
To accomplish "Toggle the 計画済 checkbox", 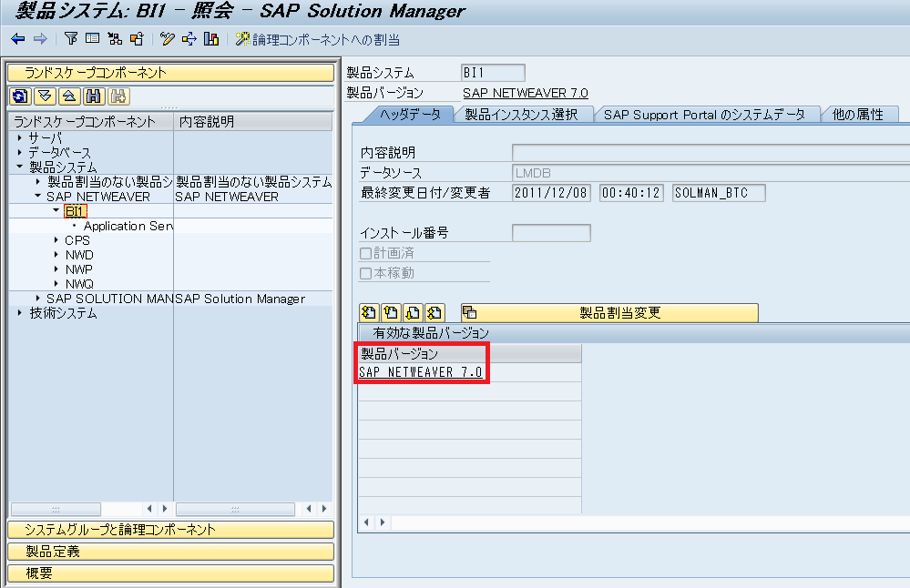I will tap(365, 253).
